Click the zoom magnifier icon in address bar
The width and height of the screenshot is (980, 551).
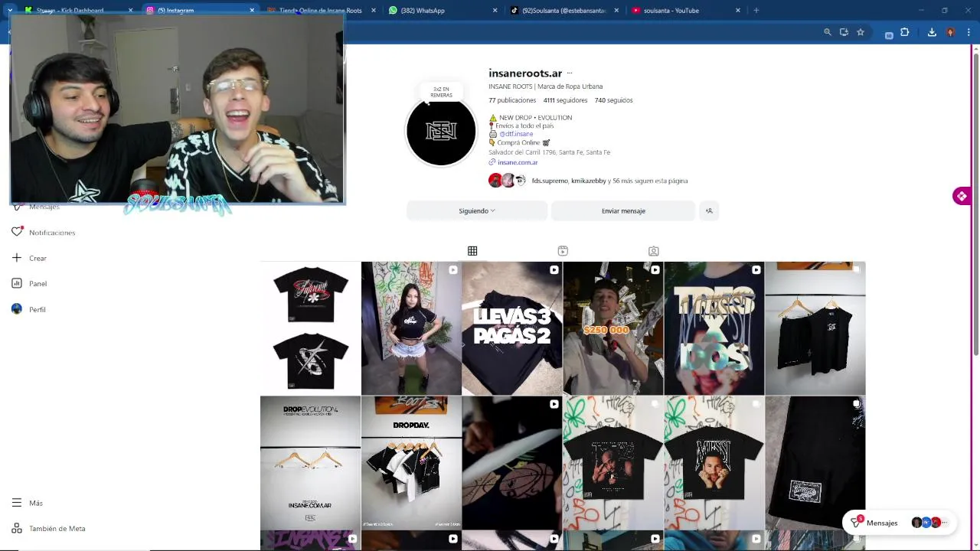coord(828,32)
